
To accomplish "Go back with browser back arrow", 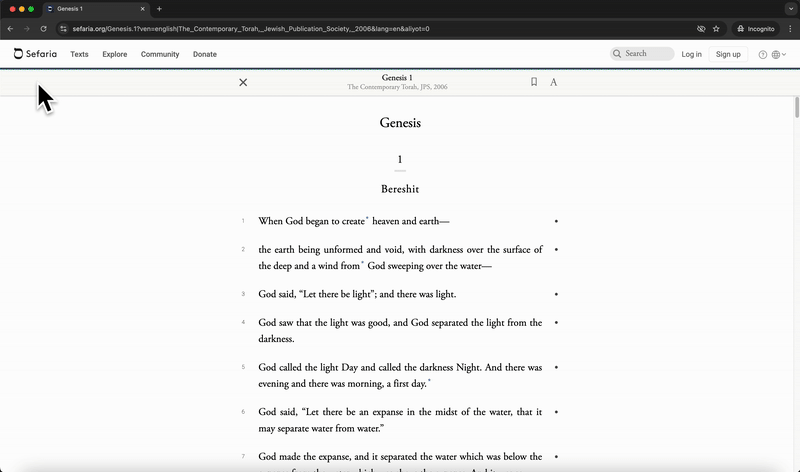I will point(10,29).
